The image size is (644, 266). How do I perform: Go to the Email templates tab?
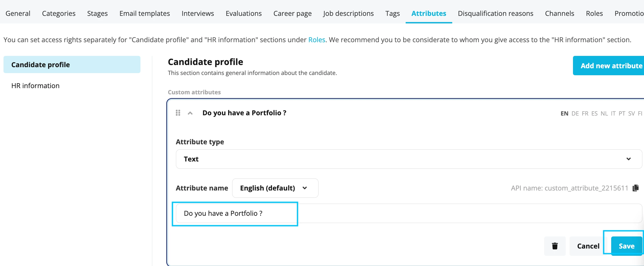[145, 13]
